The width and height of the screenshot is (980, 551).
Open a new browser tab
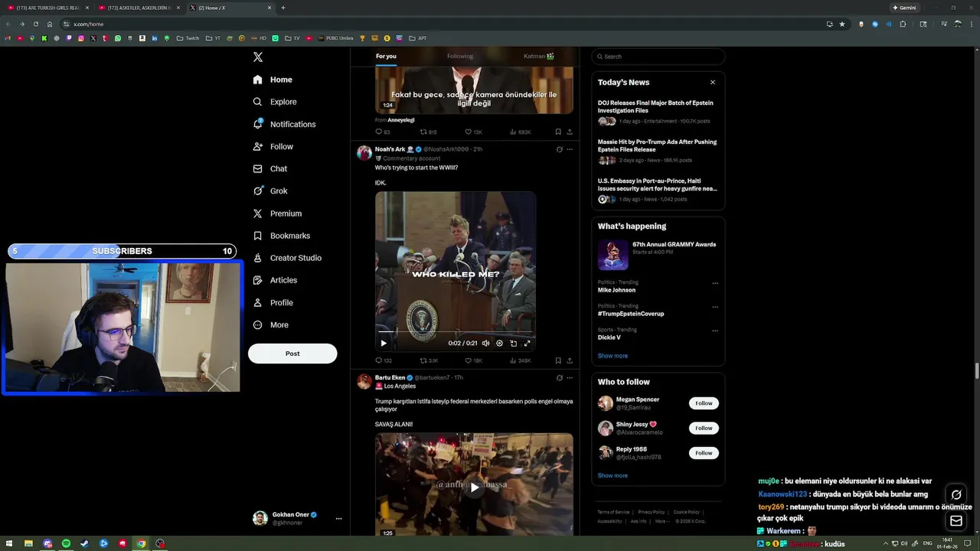pos(283,8)
